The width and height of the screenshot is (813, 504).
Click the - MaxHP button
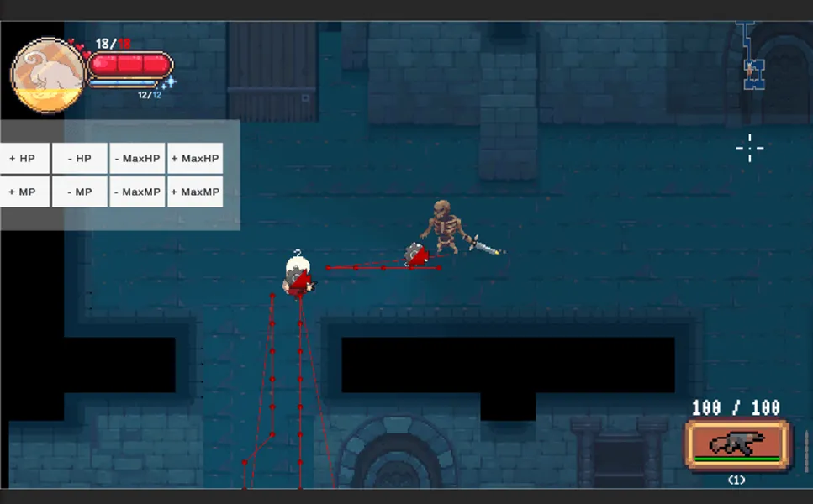click(138, 158)
